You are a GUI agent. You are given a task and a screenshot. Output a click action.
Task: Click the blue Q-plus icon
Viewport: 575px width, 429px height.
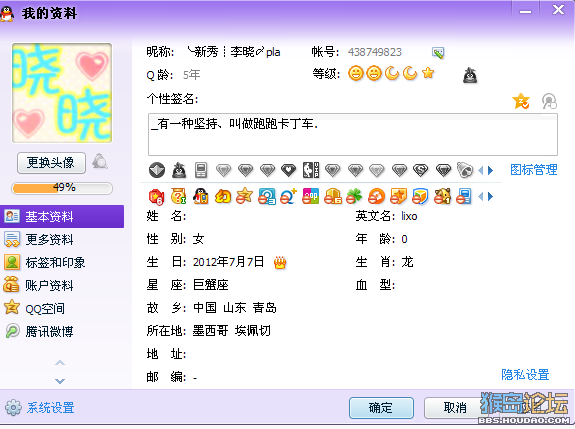click(x=289, y=197)
